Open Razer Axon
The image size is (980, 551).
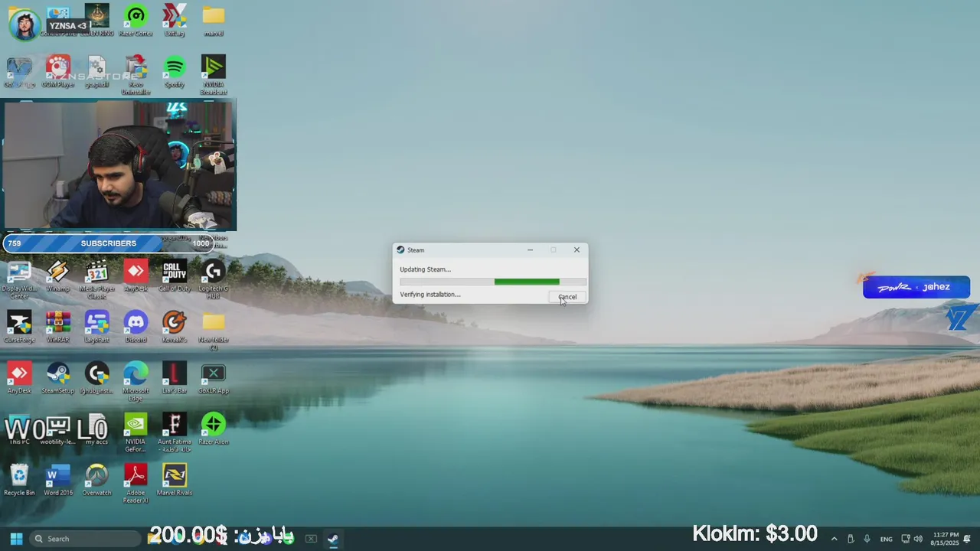(214, 429)
